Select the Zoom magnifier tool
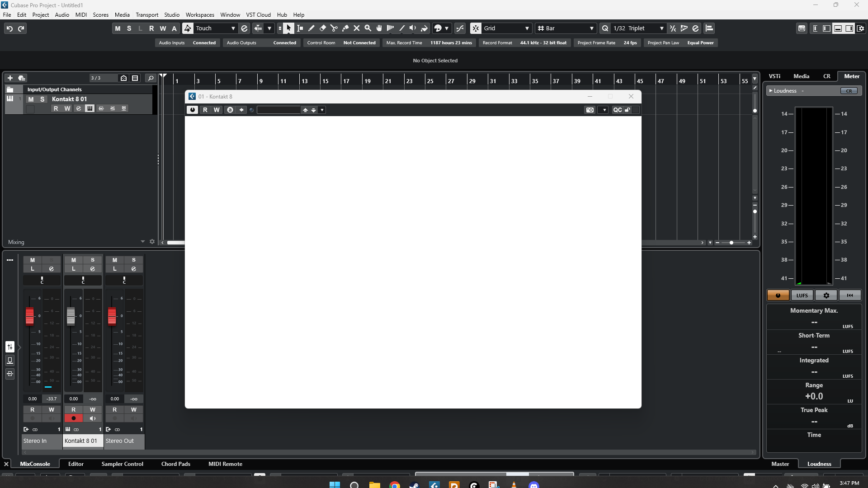This screenshot has height=488, width=868. coord(368,28)
